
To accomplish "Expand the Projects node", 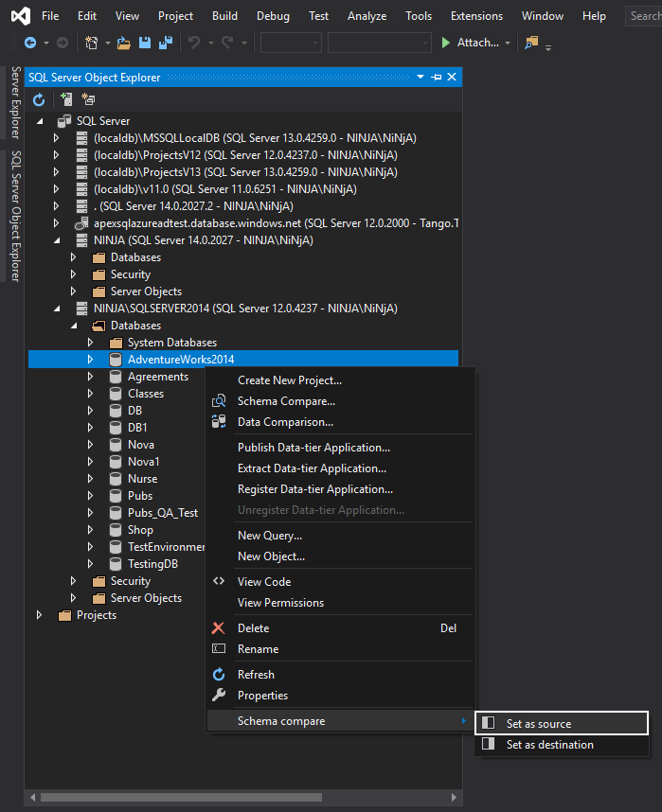I will pyautogui.click(x=40, y=615).
